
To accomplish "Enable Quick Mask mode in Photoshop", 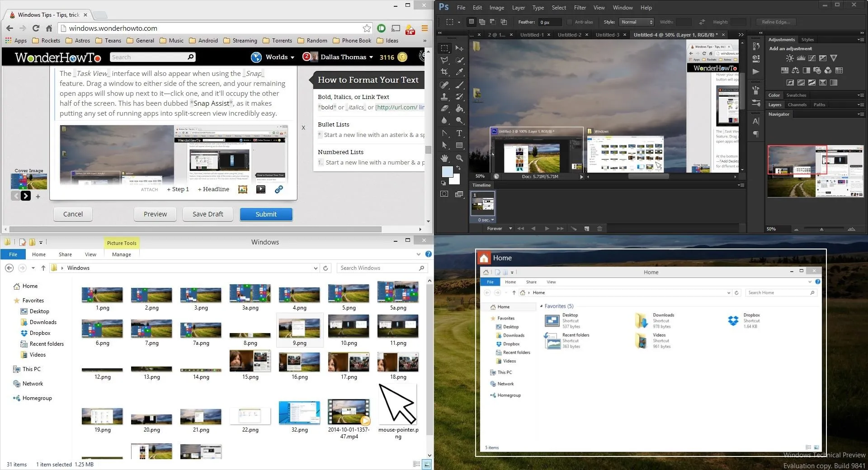I will [x=444, y=194].
